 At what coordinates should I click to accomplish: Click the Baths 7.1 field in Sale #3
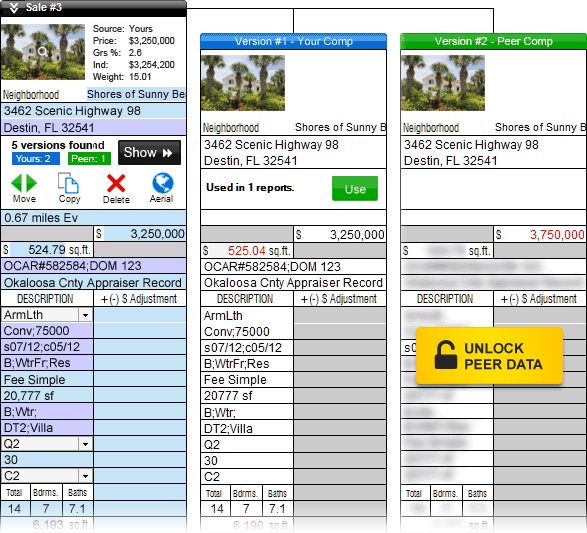[77, 509]
